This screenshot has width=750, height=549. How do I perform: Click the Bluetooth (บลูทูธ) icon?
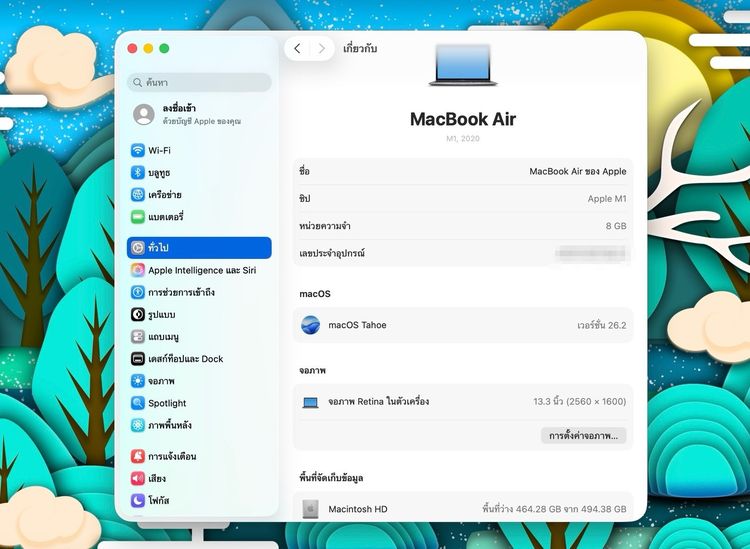tap(138, 172)
